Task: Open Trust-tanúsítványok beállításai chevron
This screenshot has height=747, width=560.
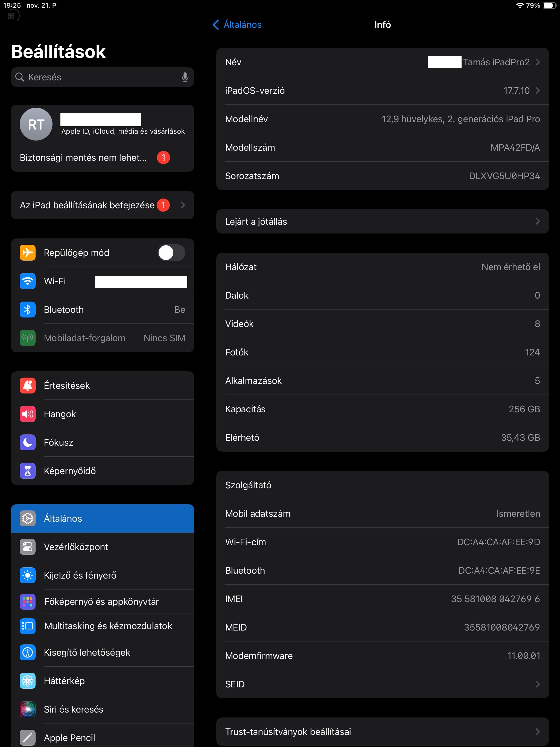Action: click(x=538, y=731)
